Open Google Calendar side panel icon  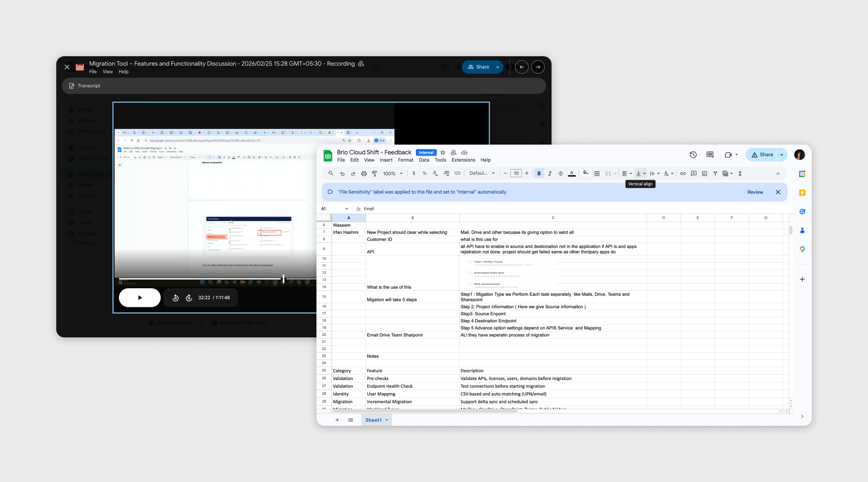click(x=802, y=174)
